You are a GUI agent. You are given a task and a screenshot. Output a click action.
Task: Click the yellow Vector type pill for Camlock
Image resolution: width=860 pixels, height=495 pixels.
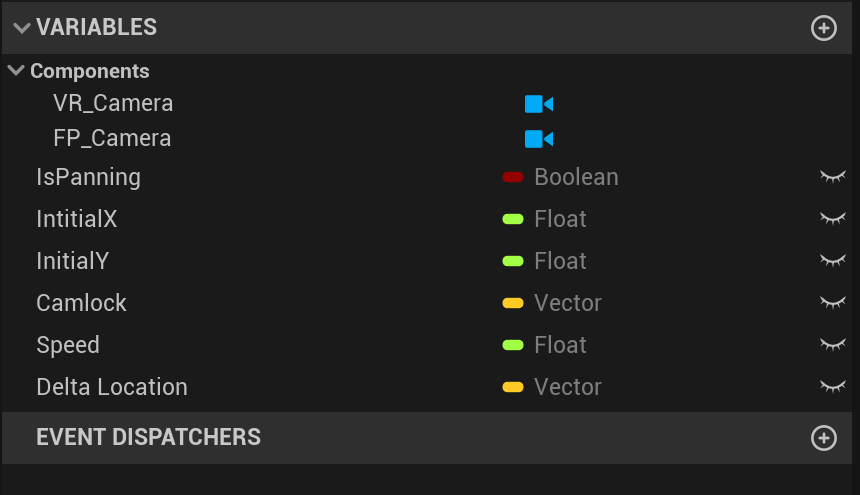(513, 303)
